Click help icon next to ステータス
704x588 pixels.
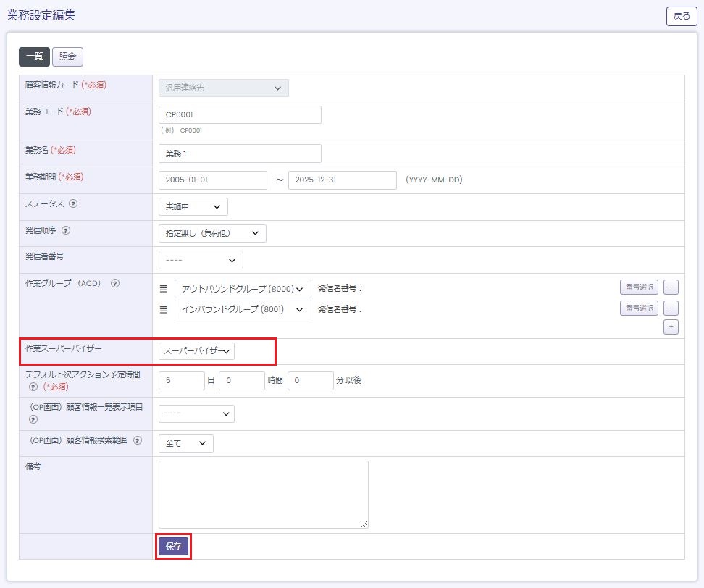[73, 204]
